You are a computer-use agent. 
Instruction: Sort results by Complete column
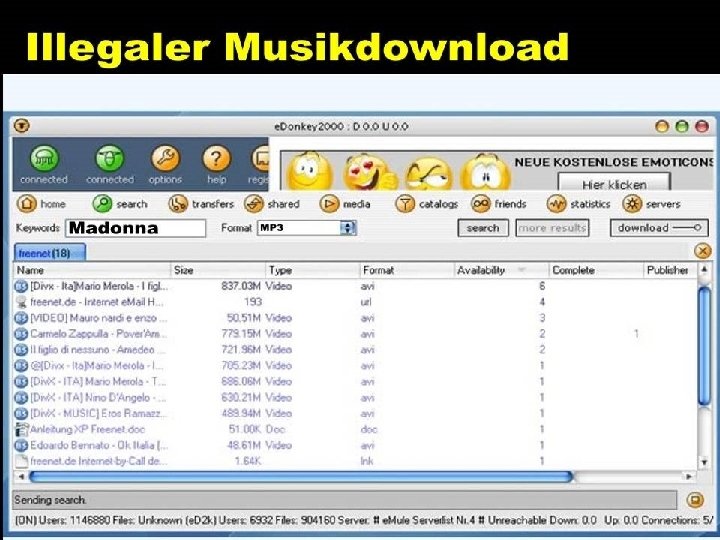tap(596, 270)
